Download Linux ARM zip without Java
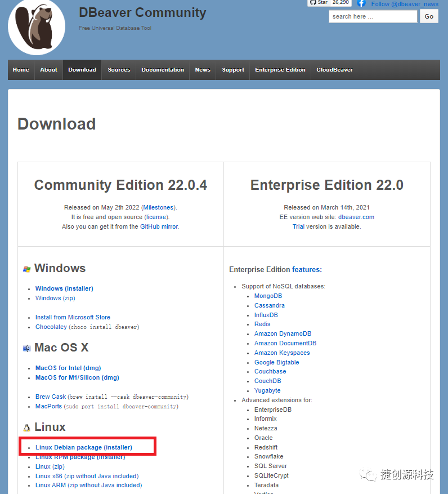 88,485
